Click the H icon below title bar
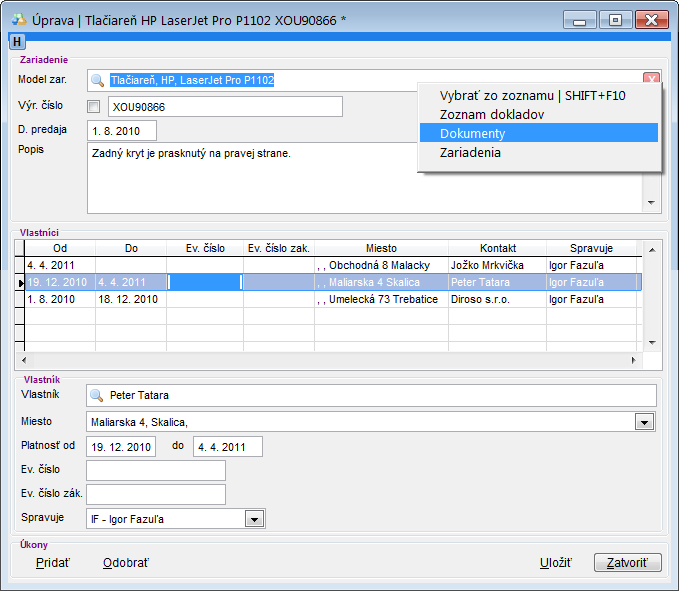Image resolution: width=679 pixels, height=591 pixels. tap(16, 41)
